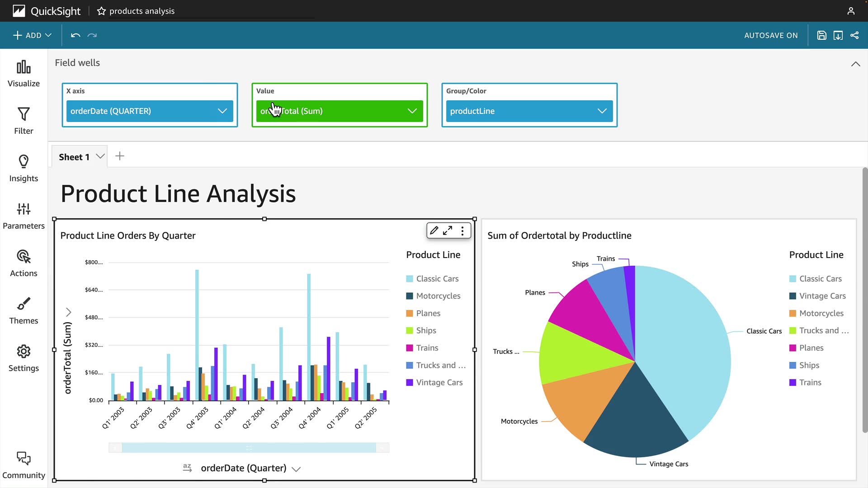Select the Sheet 1 tab
The width and height of the screenshot is (868, 488).
(74, 157)
